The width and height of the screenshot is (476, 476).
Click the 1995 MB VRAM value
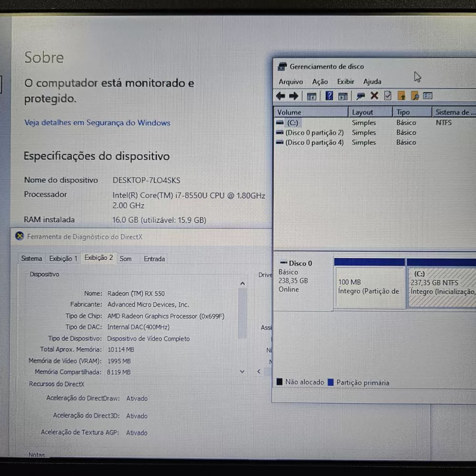(x=119, y=361)
